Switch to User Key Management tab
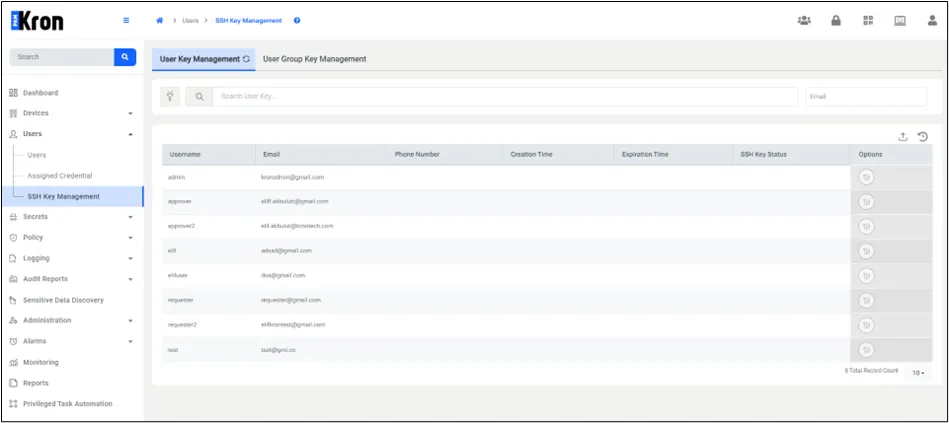This screenshot has height=423, width=949. 203,59
